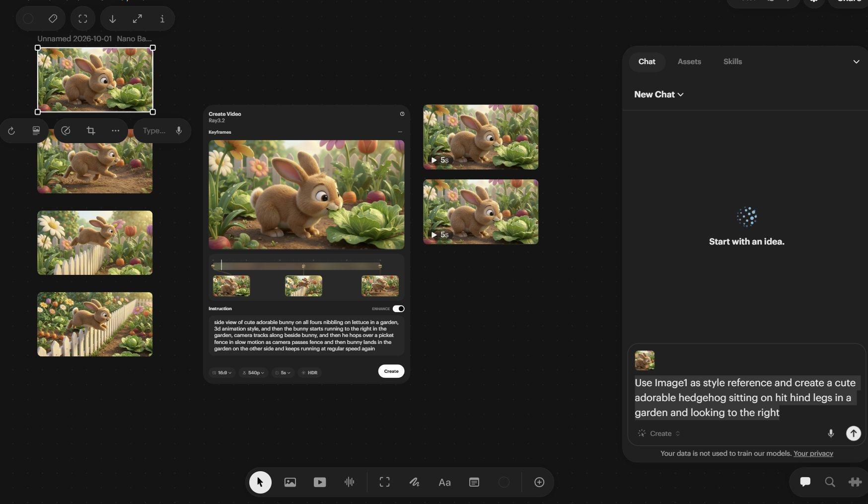Select the first keyframe thumbnail of bunny eating
Screen dimensions: 868x504
pos(231,286)
